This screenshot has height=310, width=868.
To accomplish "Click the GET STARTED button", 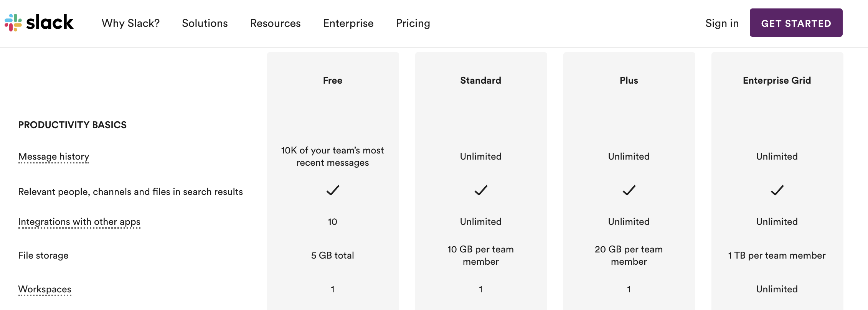I will point(796,23).
